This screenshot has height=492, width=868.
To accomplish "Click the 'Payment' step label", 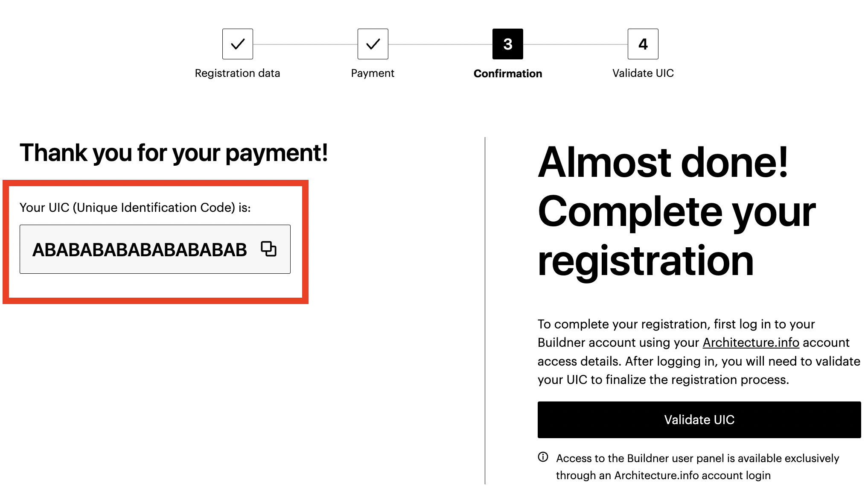I will 373,73.
